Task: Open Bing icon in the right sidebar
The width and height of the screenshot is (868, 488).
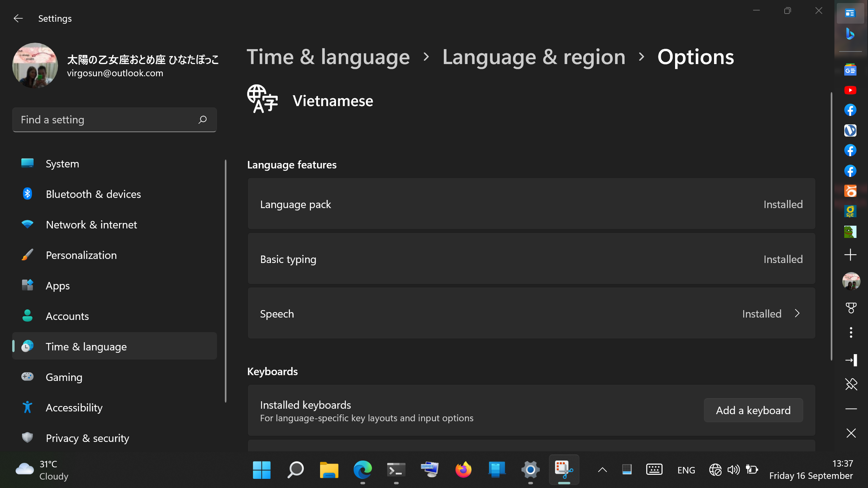Action: point(850,34)
